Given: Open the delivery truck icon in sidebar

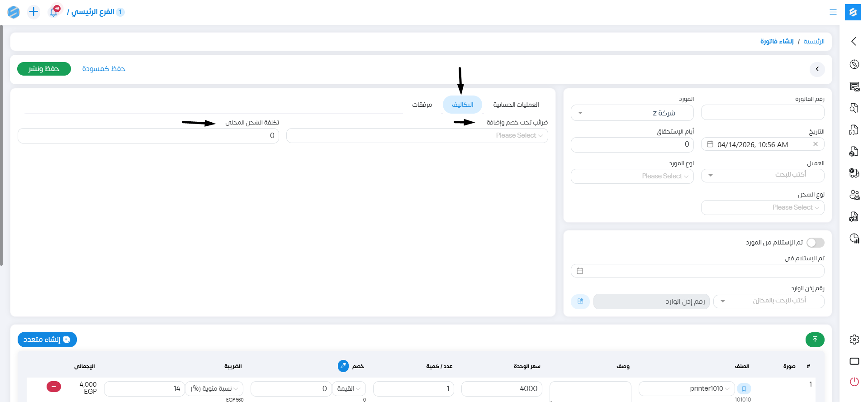Looking at the screenshot, I should [x=854, y=173].
